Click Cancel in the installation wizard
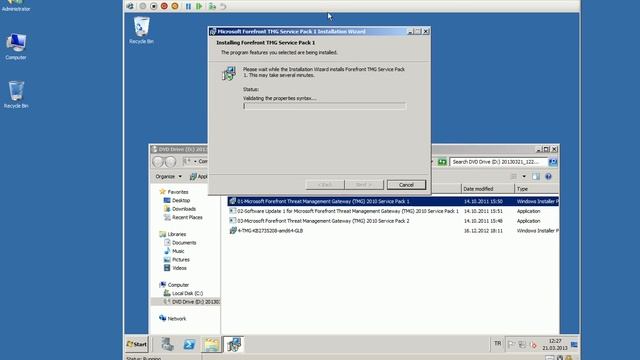 pos(406,185)
